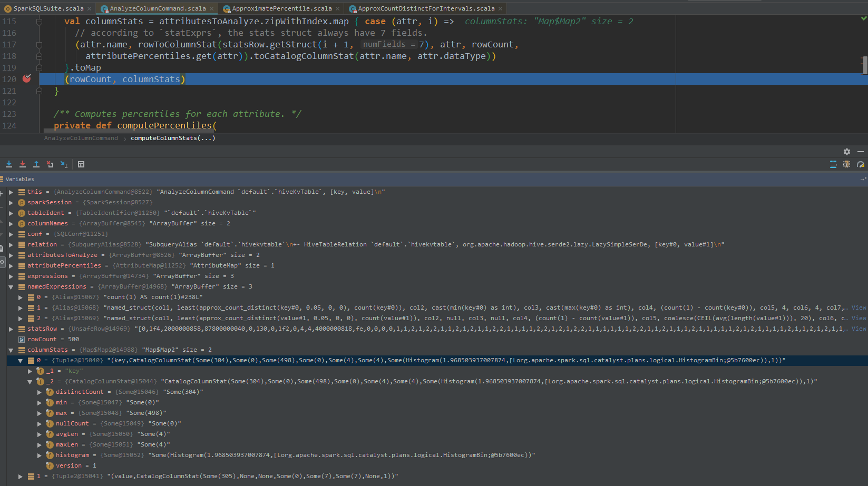Minimize the debug tool window with the dash icon

(861, 152)
